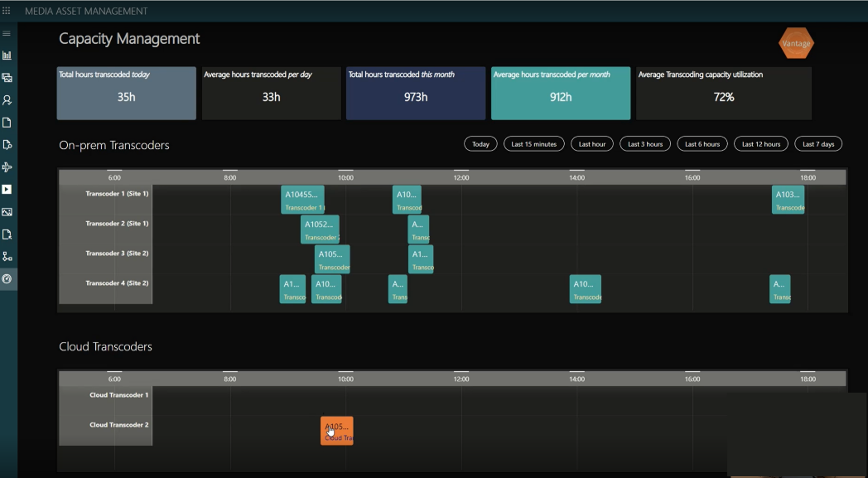Filter timeline to Today
This screenshot has height=478, width=868.
[x=480, y=144]
